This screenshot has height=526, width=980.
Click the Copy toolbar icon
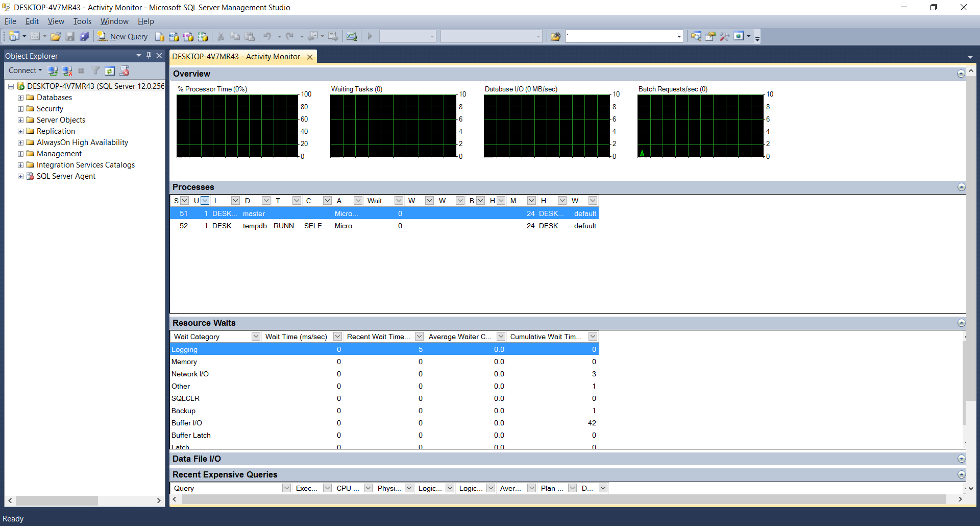coord(235,36)
